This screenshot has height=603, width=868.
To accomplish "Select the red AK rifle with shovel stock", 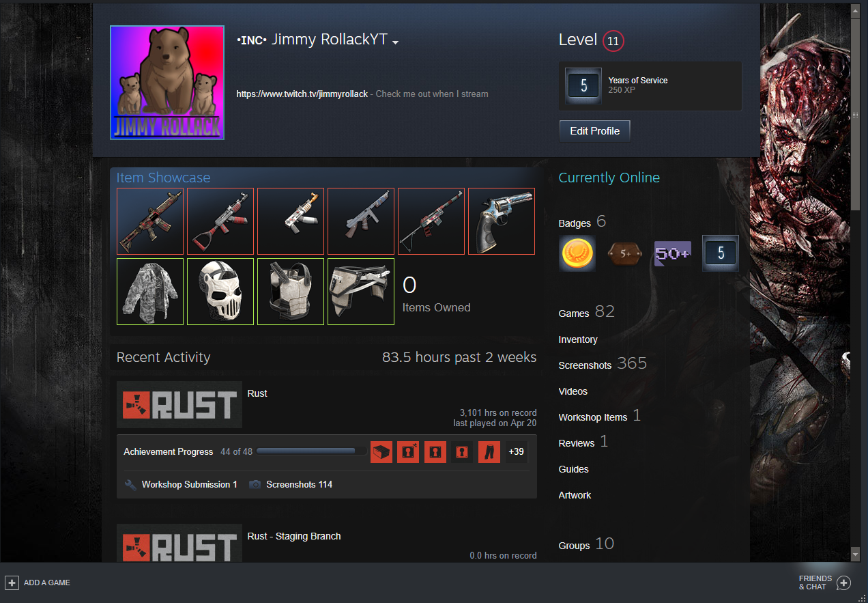I will click(x=220, y=221).
